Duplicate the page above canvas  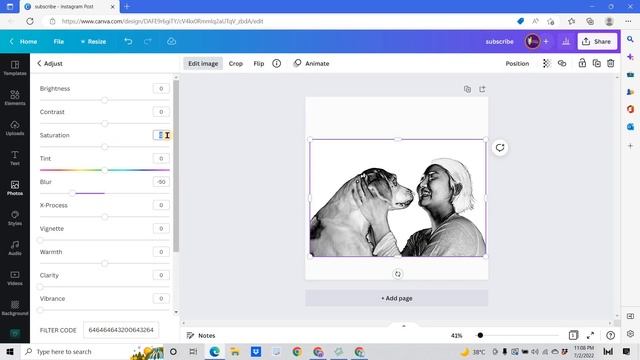pos(467,89)
